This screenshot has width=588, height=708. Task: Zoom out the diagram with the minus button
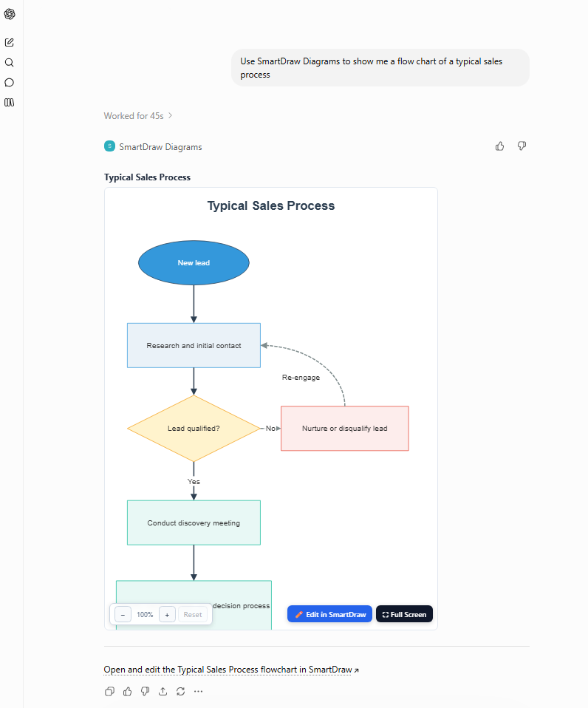[x=123, y=615]
